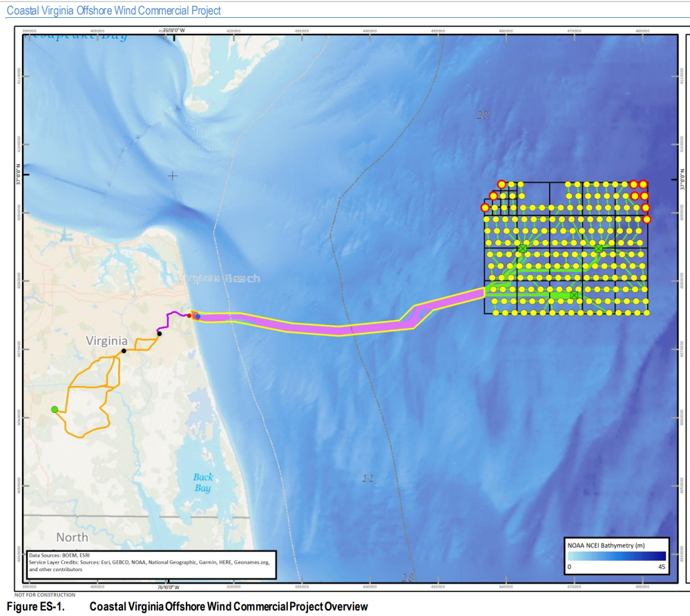Click the green onshore substation dot
Screen dimensions: 690x616
click(x=55, y=410)
